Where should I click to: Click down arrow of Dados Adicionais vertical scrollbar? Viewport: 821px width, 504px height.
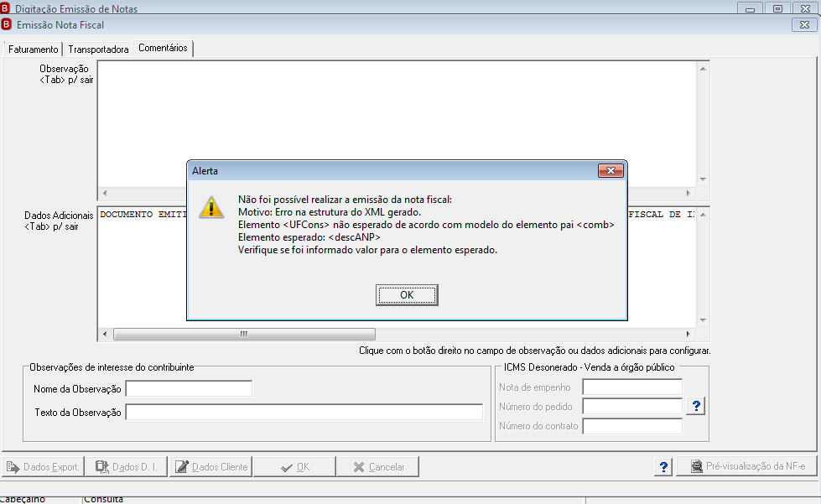704,320
